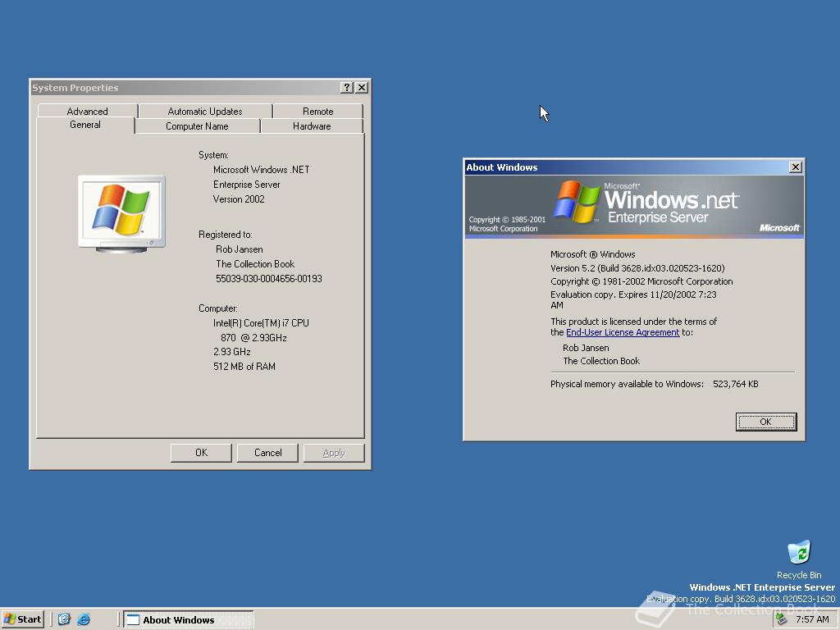The image size is (840, 630).
Task: Click 'Rob Jansen' in About Windows
Action: point(586,348)
